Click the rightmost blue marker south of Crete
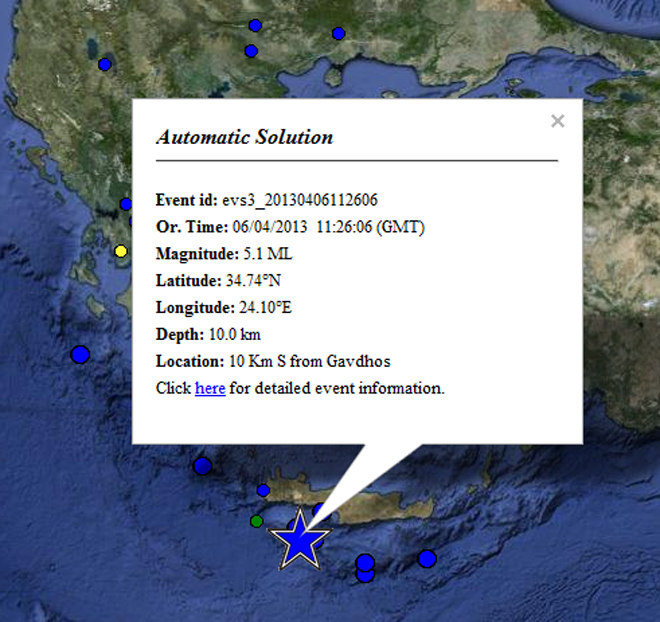The width and height of the screenshot is (660, 622). (427, 558)
